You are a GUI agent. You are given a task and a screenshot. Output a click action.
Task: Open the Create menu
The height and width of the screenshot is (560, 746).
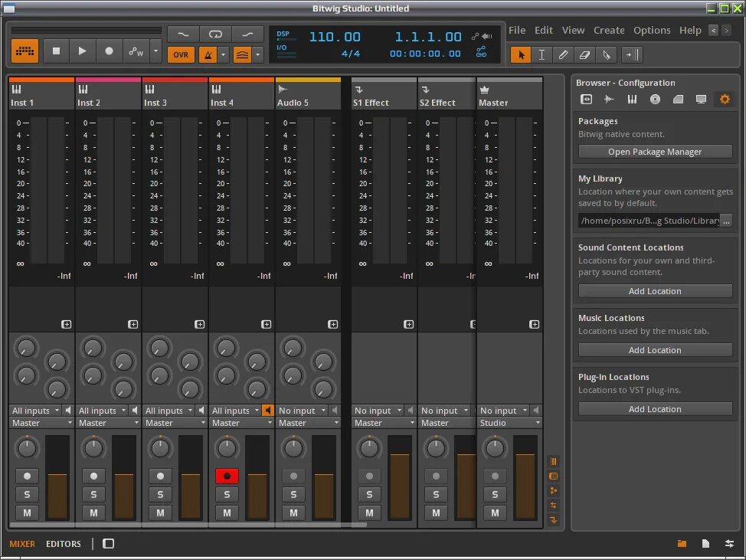[x=609, y=30]
